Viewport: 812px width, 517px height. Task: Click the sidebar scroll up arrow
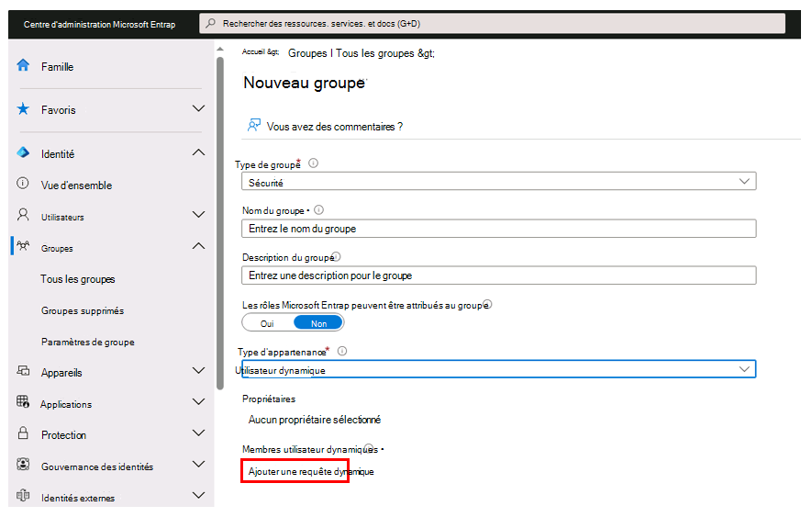(x=220, y=49)
